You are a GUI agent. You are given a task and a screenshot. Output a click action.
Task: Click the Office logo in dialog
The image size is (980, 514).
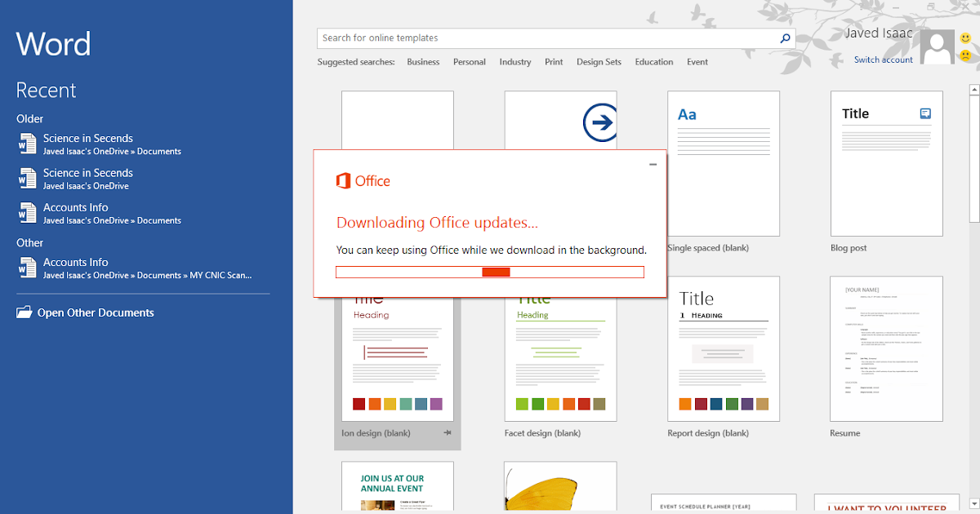(x=363, y=181)
